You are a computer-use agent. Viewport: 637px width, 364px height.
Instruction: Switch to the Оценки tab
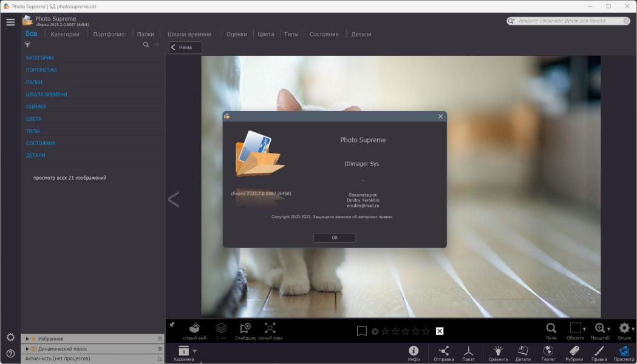[x=236, y=34]
